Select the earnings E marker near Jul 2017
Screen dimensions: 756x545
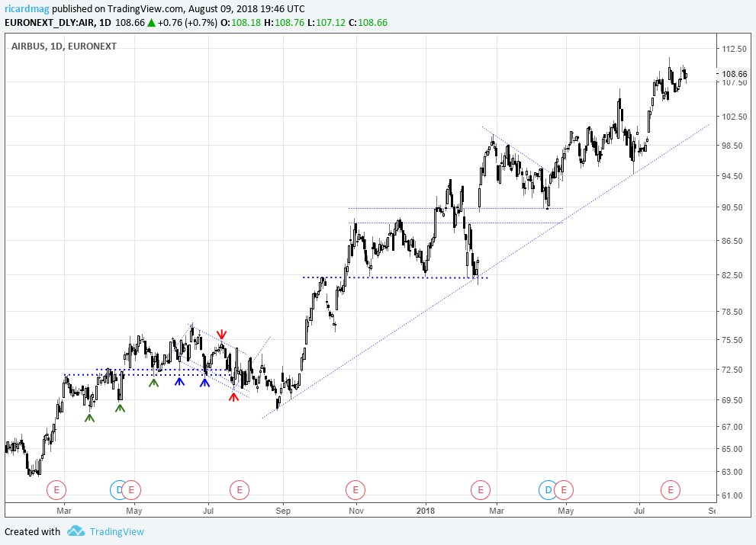click(239, 490)
